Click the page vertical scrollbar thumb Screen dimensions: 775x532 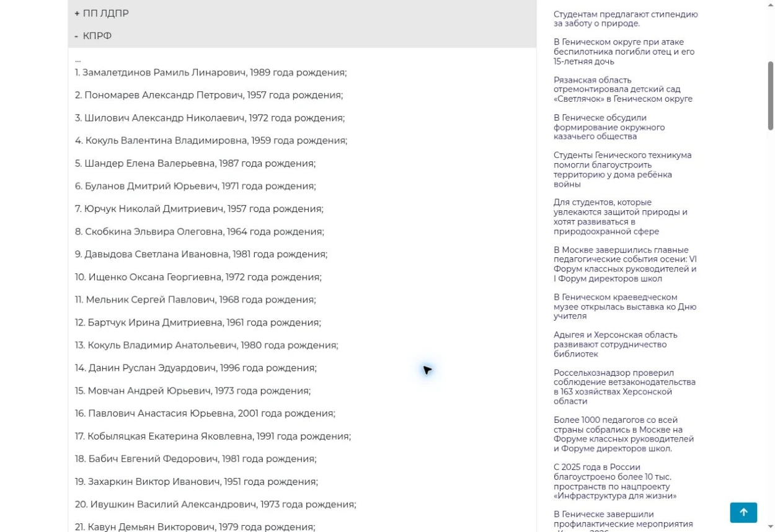[771, 95]
